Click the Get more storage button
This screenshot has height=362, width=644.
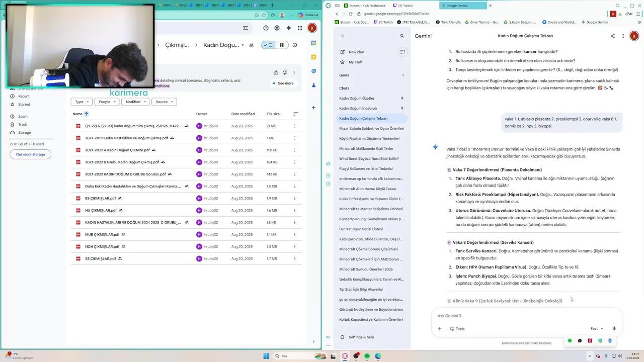30,154
